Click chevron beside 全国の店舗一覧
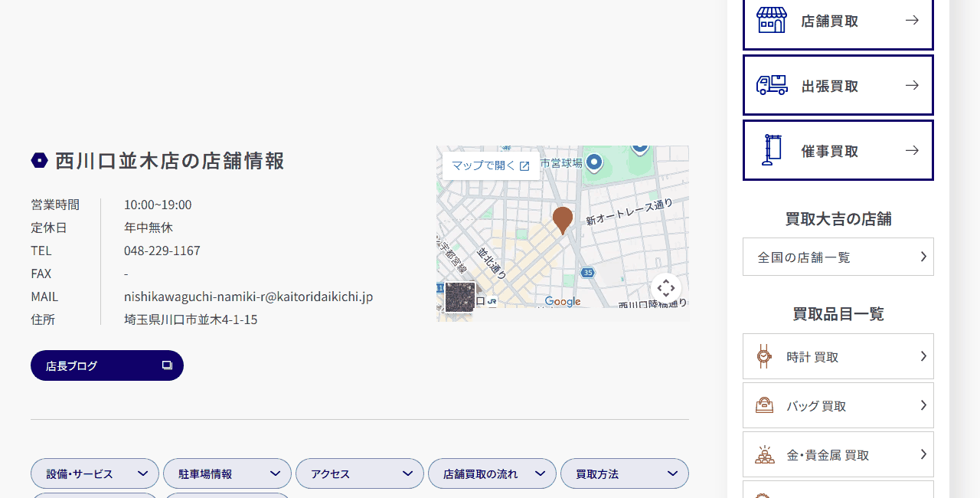This screenshot has height=498, width=980. coord(923,257)
